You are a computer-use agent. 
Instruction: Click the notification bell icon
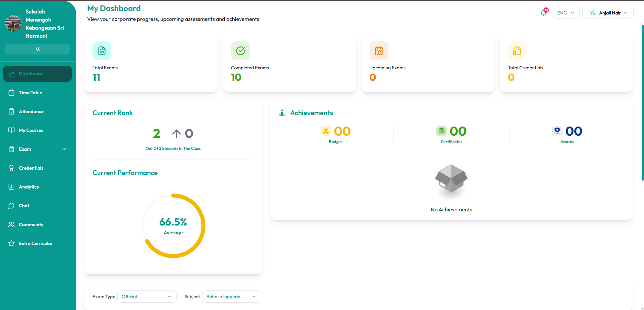(543, 13)
